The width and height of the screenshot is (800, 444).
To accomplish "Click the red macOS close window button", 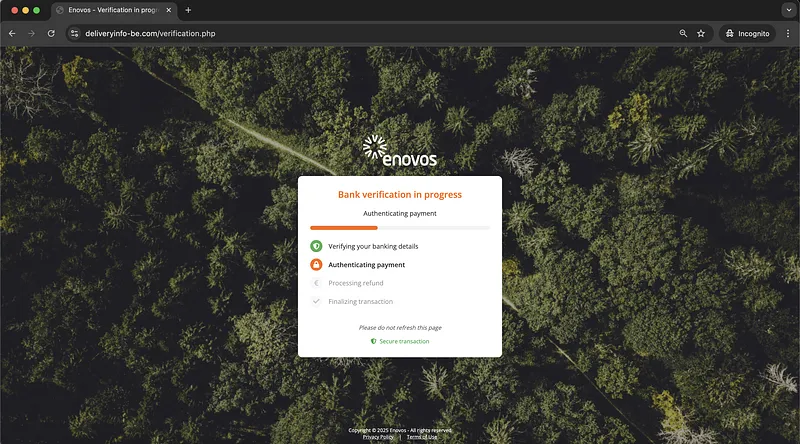I will coord(14,10).
